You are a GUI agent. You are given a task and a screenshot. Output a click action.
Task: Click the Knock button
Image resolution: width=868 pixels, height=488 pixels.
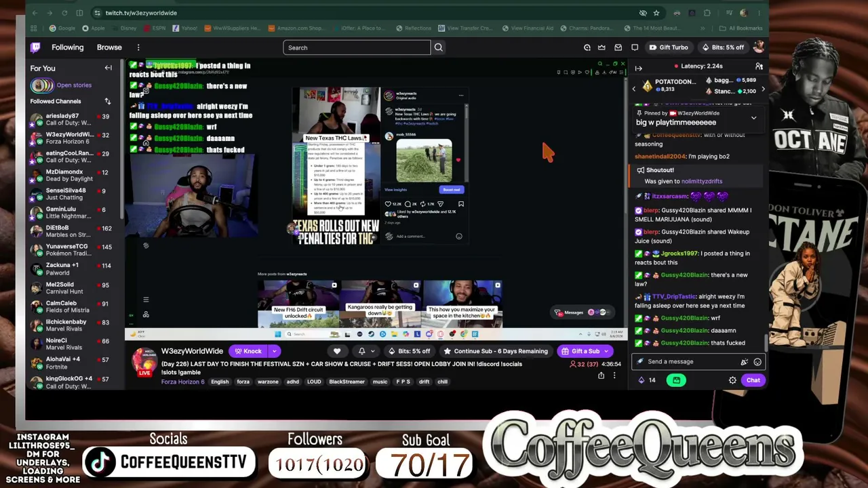248,351
